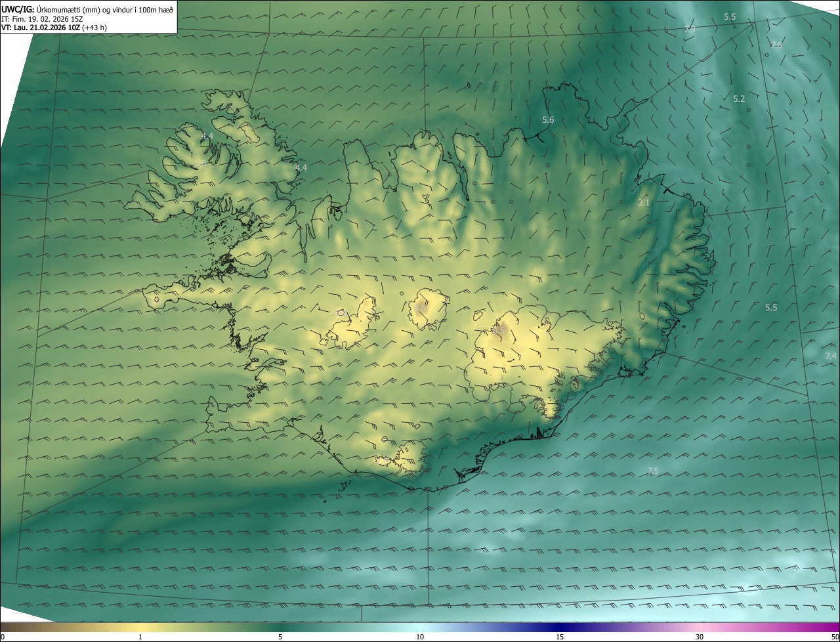840x642 pixels.
Task: Click the 5 tick label on color scale
Action: point(280,637)
